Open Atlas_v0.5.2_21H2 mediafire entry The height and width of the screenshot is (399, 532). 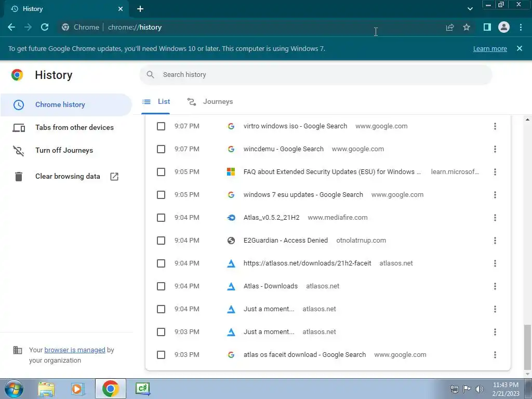point(271,218)
